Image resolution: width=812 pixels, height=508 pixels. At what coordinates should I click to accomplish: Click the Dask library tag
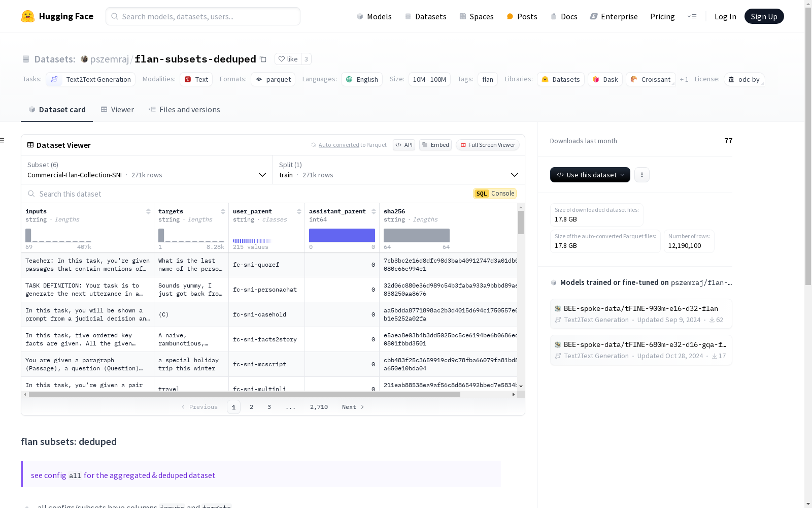(605, 79)
